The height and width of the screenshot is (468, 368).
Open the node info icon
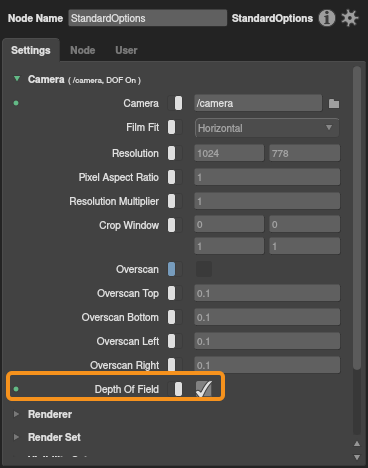(x=327, y=18)
